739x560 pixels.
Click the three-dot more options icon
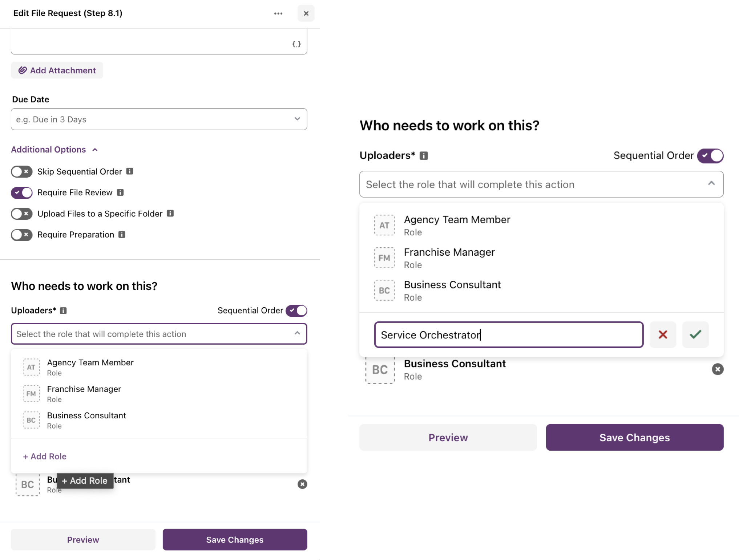278,13
